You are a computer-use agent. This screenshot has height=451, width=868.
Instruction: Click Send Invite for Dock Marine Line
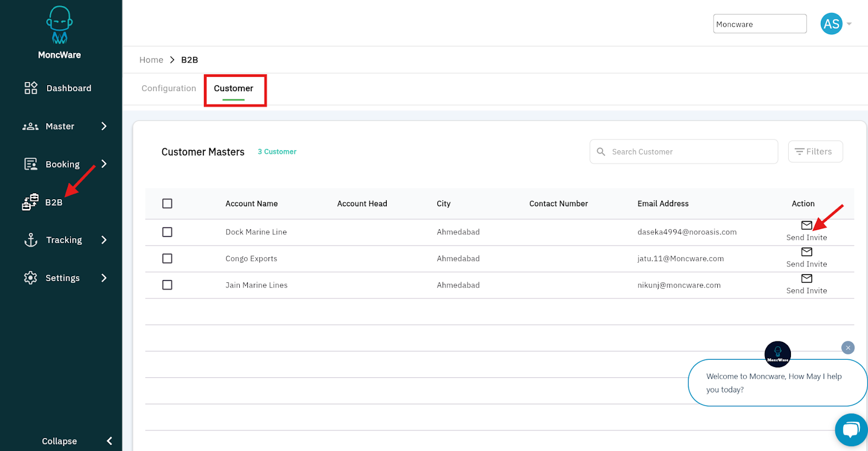(x=807, y=238)
